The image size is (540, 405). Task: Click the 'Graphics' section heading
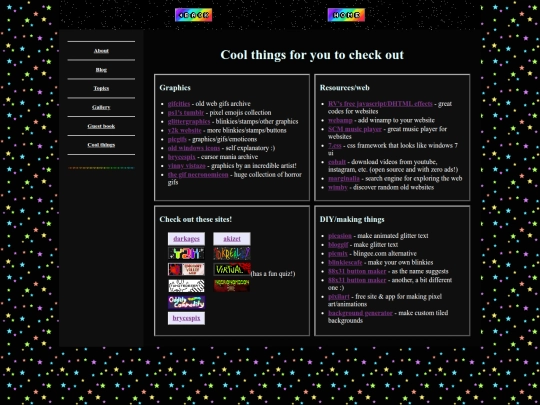tap(175, 88)
